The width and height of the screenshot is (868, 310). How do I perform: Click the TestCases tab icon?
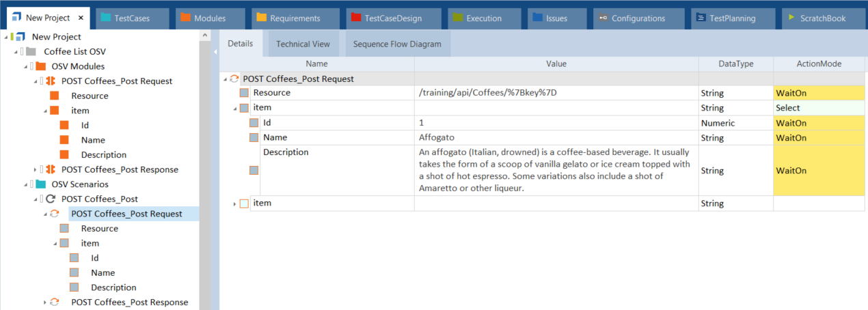pyautogui.click(x=105, y=18)
